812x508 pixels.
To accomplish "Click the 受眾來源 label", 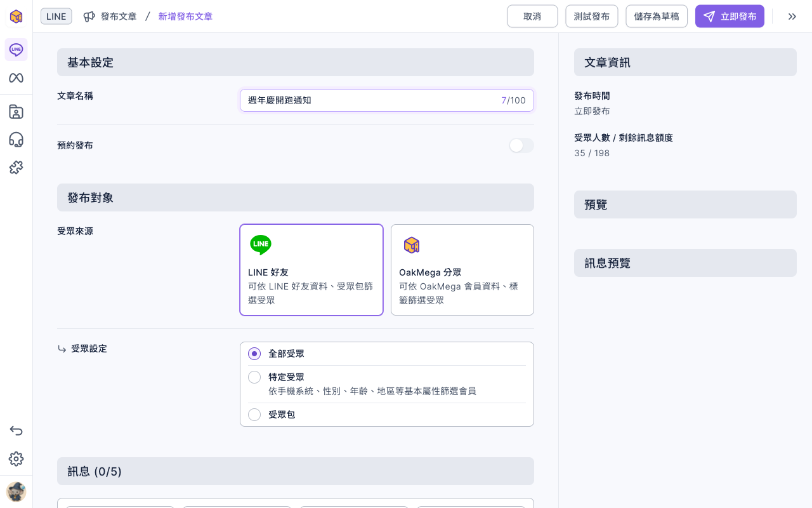I will pos(75,231).
